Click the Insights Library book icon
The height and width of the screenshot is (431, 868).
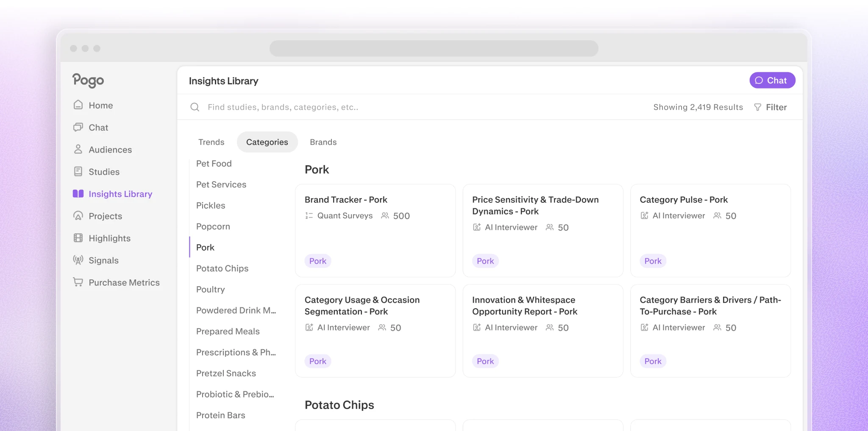pyautogui.click(x=78, y=194)
